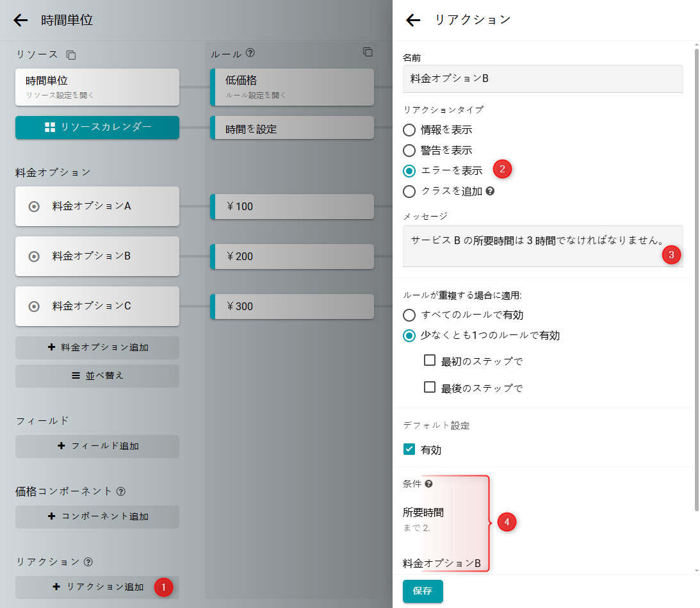
Task: Click help icon next to 価格コンポーネント
Action: tap(120, 491)
